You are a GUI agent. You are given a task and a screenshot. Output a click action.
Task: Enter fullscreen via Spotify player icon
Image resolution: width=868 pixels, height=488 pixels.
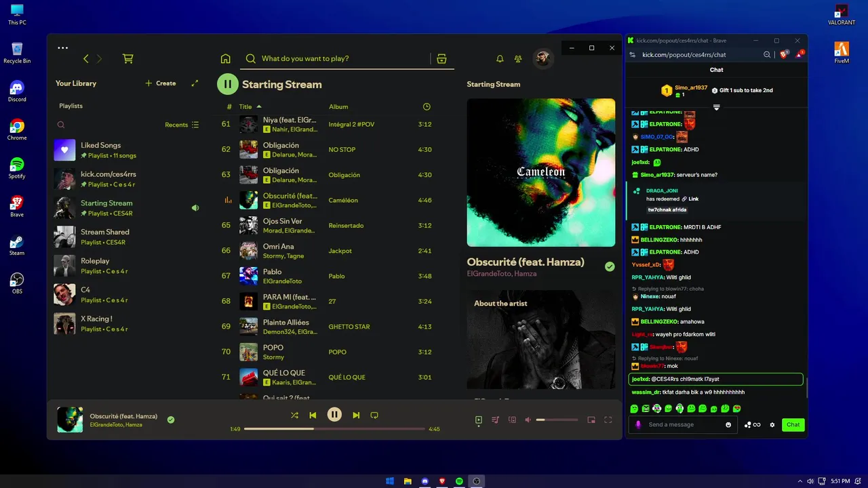(x=608, y=420)
